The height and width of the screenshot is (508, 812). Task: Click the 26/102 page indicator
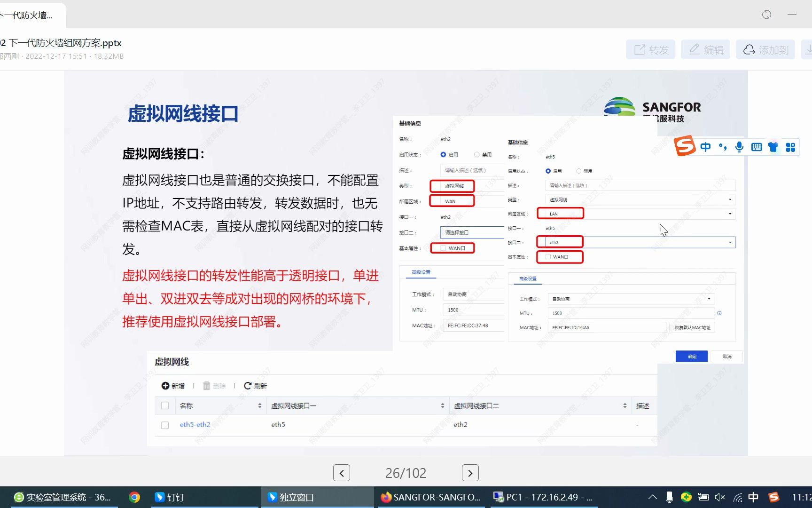click(406, 473)
